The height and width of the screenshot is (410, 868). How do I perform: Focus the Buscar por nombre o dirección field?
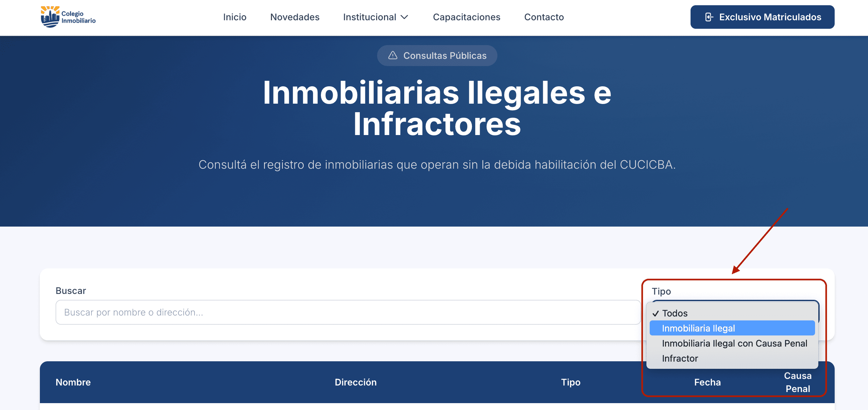[348, 312]
